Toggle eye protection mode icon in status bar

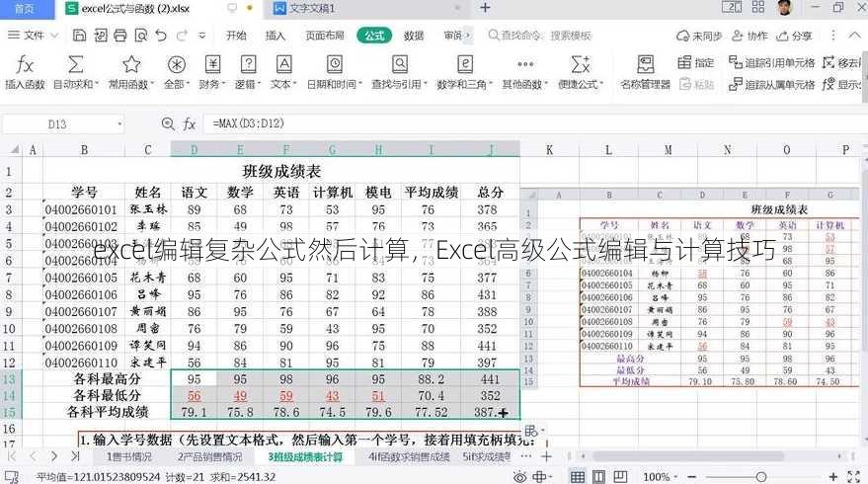[519, 477]
